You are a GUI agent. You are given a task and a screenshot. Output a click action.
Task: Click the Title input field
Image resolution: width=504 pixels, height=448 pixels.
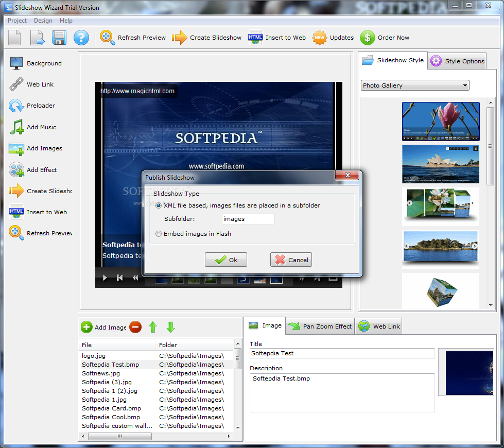click(342, 353)
